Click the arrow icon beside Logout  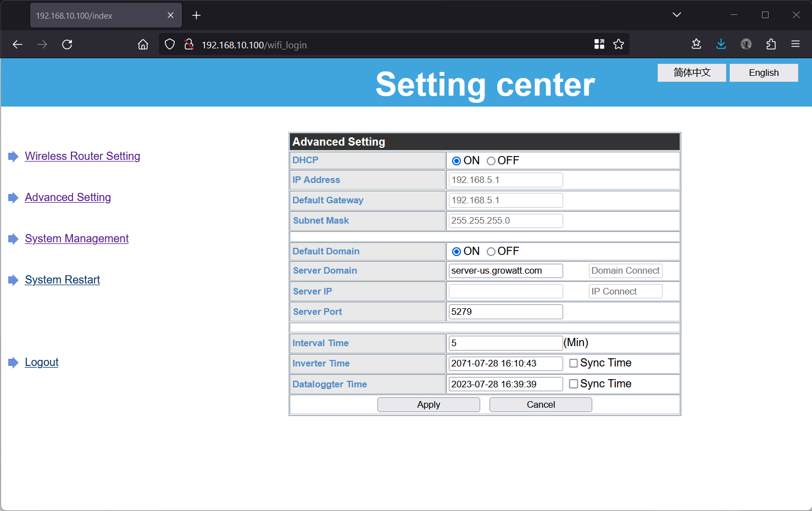click(13, 362)
